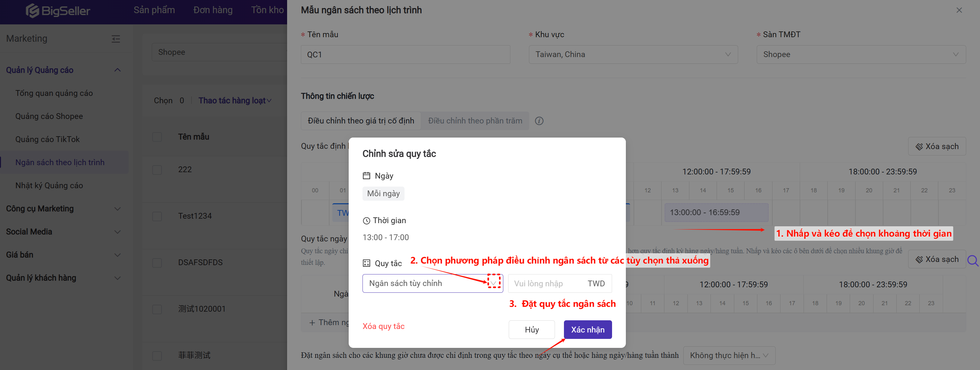This screenshot has height=370, width=980.
Task: Click top Xóa sạch eraser button
Action: coord(937,147)
